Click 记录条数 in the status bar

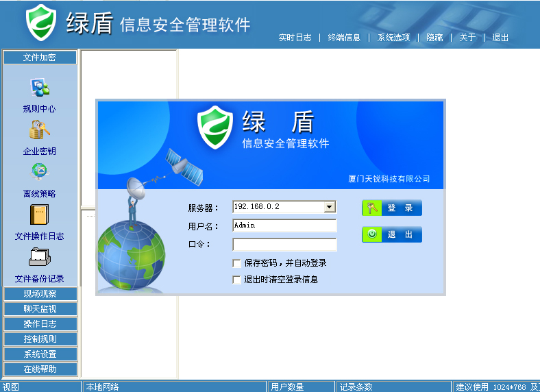356,387
